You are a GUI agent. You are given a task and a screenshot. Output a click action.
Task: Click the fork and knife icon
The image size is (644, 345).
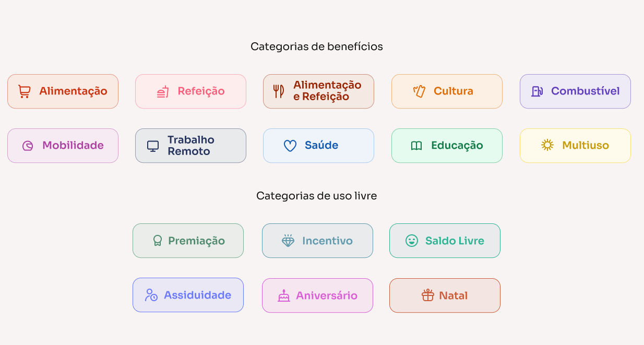pos(279,91)
